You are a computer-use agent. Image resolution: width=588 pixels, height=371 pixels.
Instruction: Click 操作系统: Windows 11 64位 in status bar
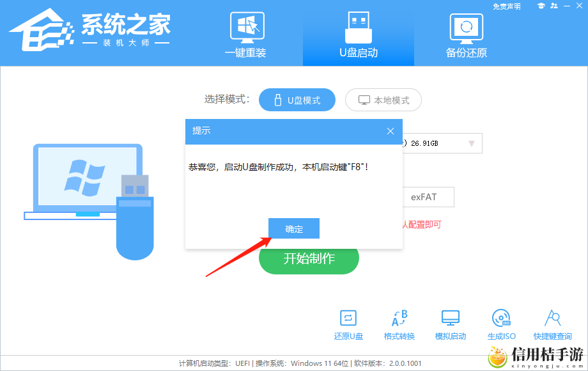click(x=302, y=363)
